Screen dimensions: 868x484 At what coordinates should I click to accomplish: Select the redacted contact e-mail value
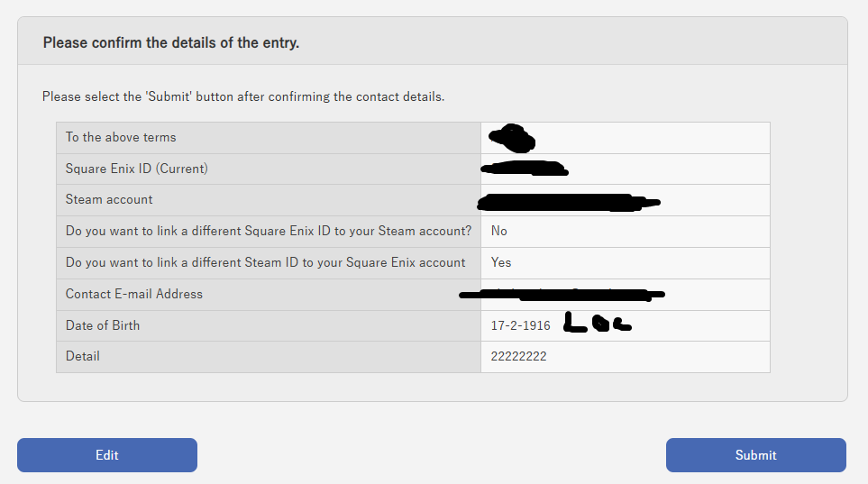click(x=561, y=294)
